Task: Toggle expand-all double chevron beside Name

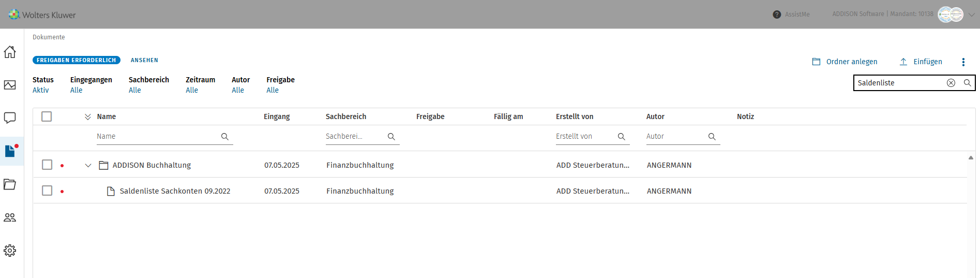Action: click(88, 117)
